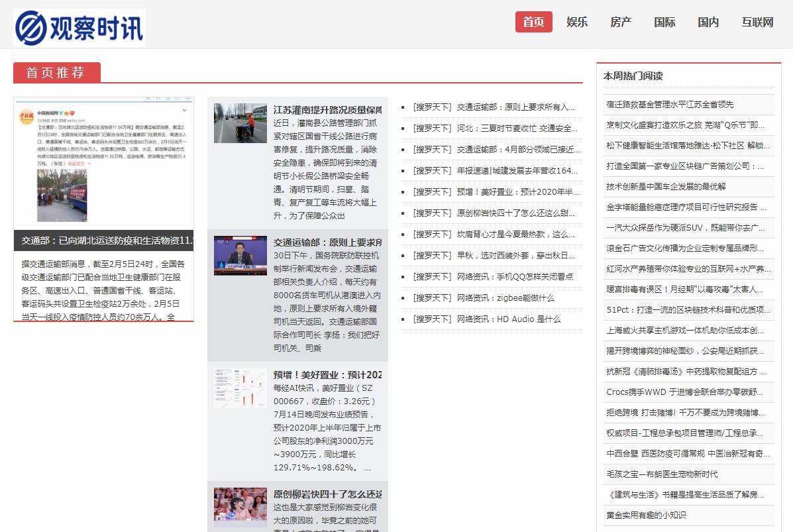
Task: Open list item 原创柳岩快四十了怎么还这么甜
Action: (516, 213)
